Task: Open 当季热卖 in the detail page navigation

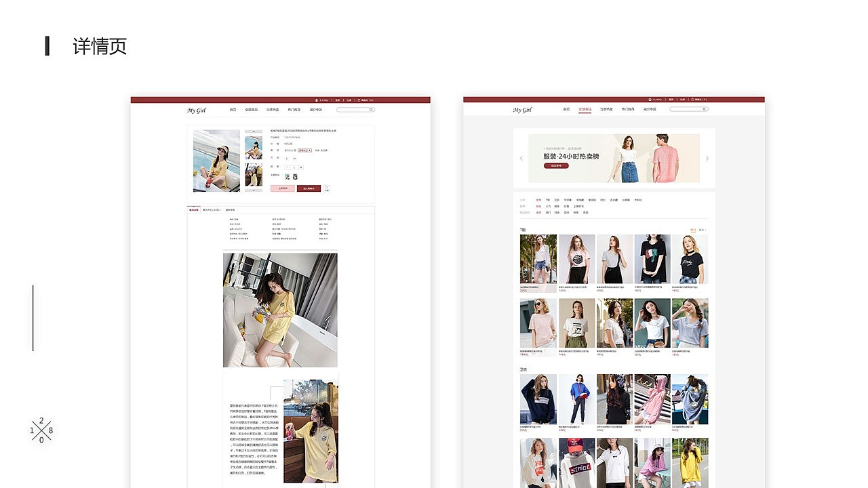Action: click(x=273, y=110)
